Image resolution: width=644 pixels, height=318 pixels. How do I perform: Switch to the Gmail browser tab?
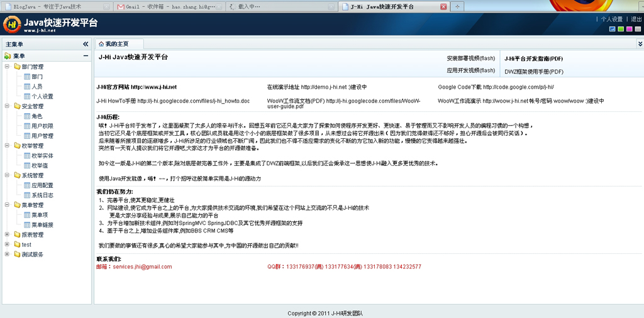point(169,6)
